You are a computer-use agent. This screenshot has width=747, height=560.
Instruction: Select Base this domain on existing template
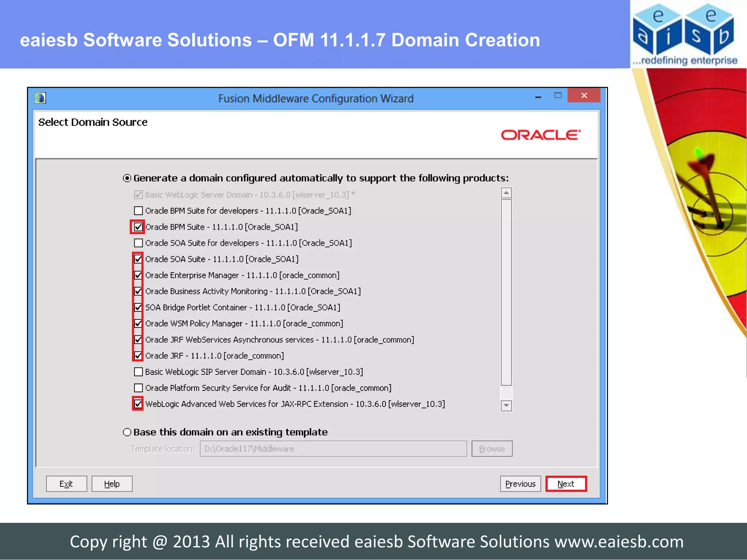point(127,432)
